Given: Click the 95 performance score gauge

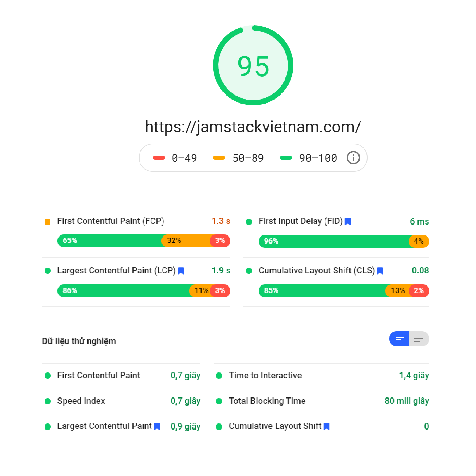Looking at the screenshot, I should 253,65.
